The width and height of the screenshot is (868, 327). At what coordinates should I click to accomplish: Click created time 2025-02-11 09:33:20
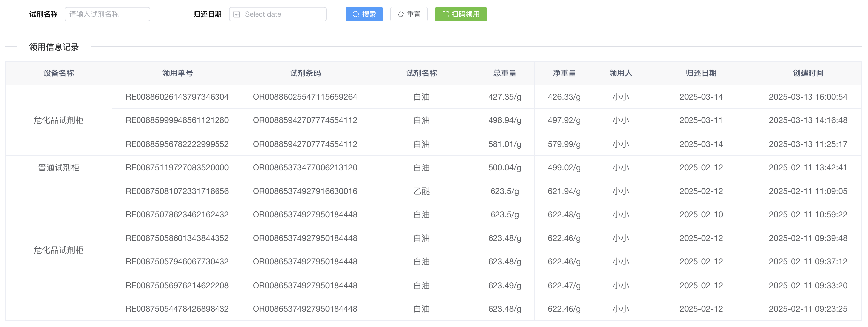point(808,286)
